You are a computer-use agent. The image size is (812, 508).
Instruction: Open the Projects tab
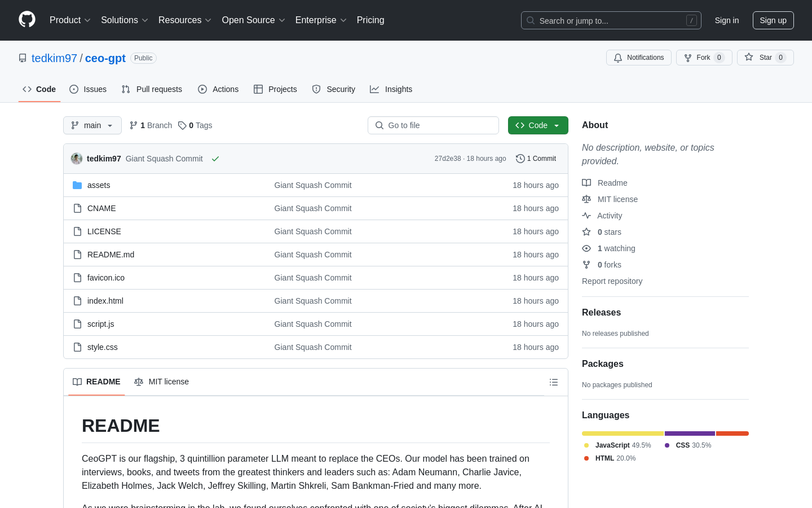pyautogui.click(x=275, y=89)
